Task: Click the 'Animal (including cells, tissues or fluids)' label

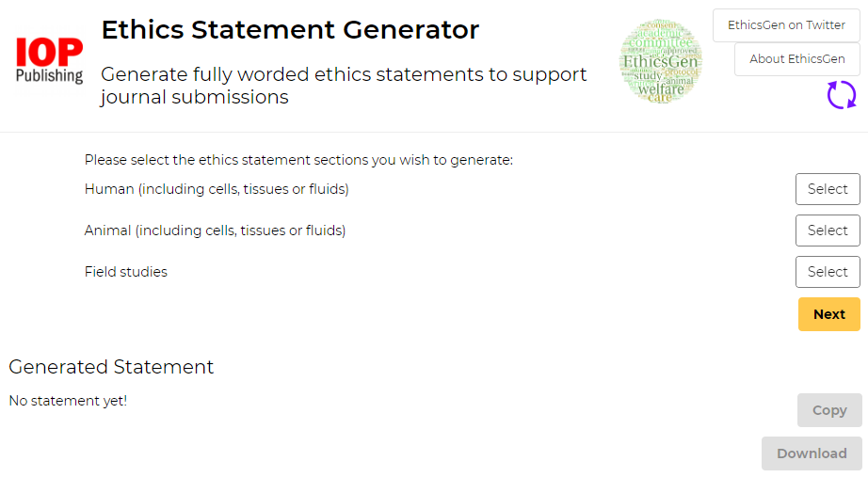Action: point(215,231)
